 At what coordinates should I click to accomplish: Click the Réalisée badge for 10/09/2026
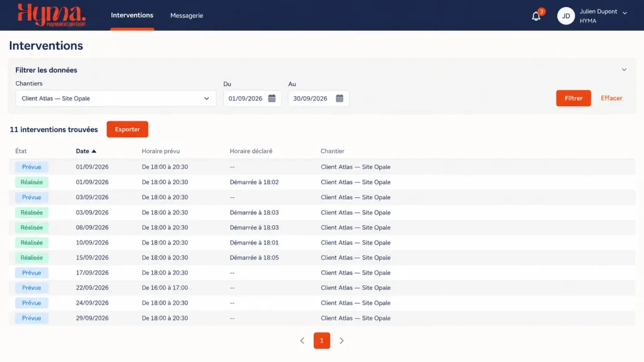[31, 243]
